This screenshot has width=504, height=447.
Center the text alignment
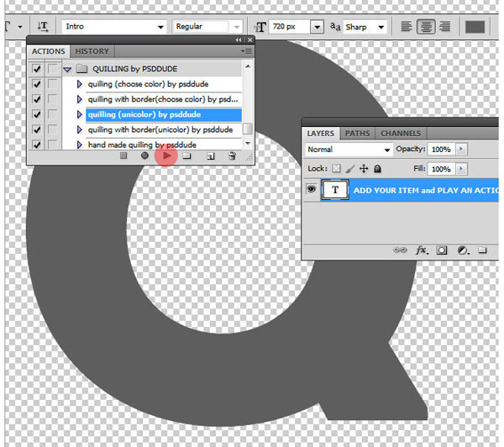[x=426, y=27]
